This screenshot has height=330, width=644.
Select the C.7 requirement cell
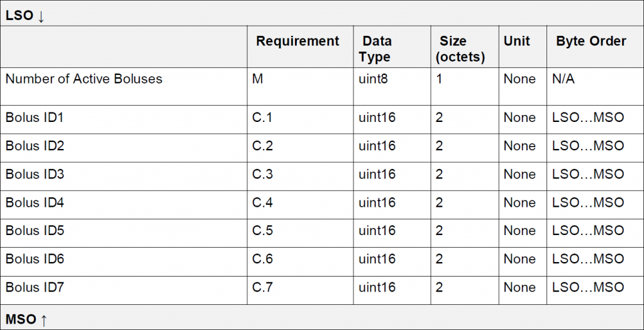pyautogui.click(x=263, y=287)
